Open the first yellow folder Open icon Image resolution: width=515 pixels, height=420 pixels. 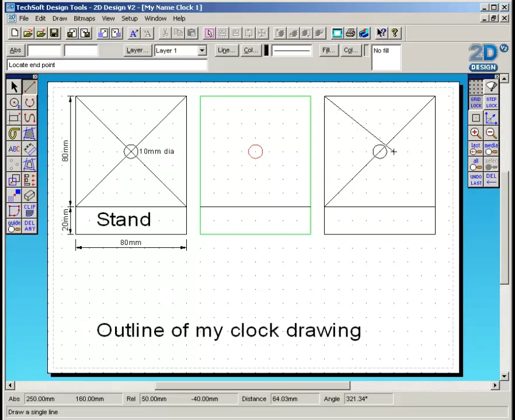tap(28, 33)
